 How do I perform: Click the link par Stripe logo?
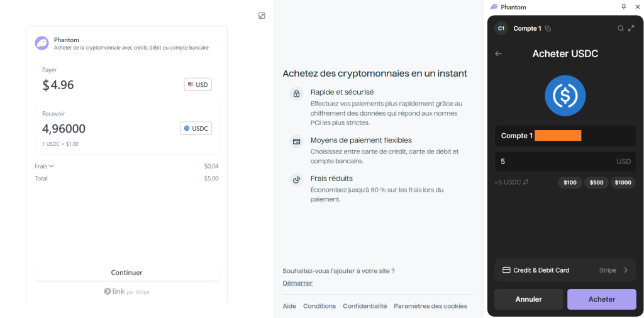(x=126, y=292)
